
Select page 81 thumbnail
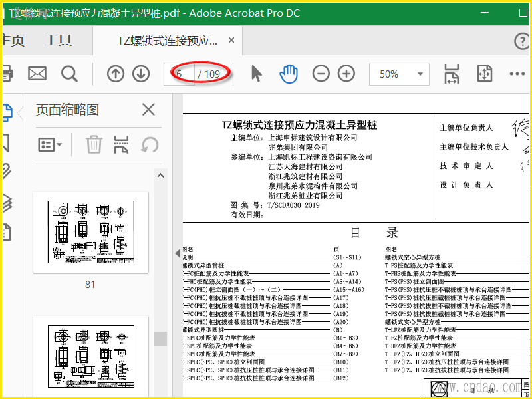[x=90, y=232]
